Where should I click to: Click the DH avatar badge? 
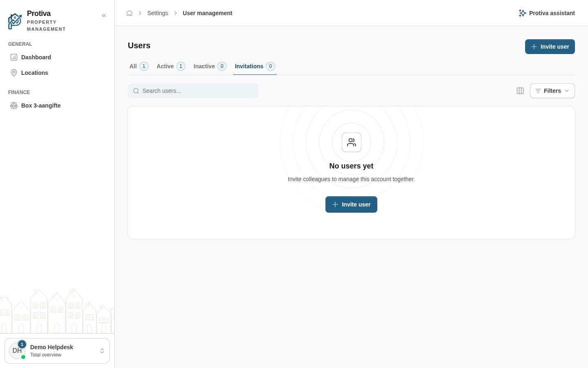(17, 351)
